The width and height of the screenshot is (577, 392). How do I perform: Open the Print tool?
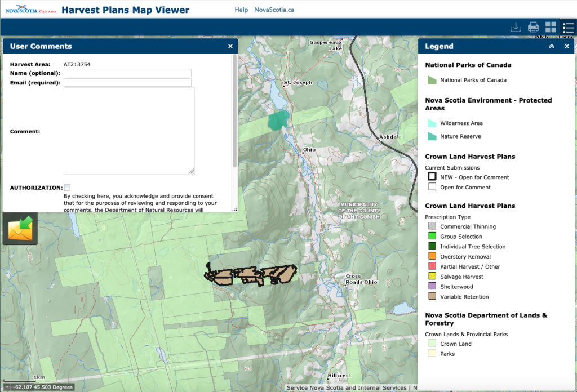point(533,28)
